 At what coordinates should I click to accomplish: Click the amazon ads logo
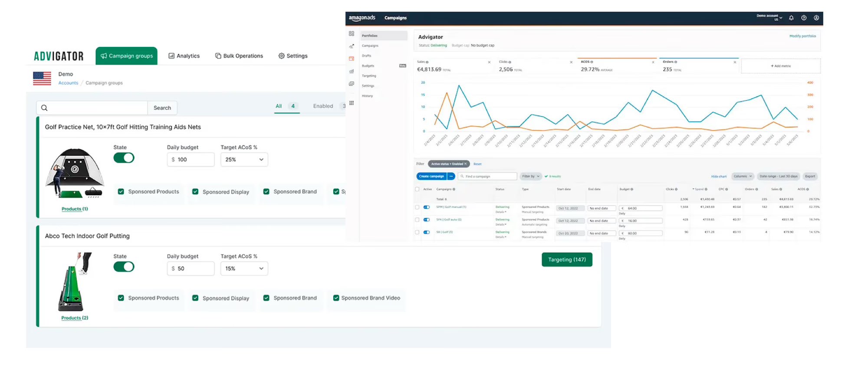coord(362,18)
